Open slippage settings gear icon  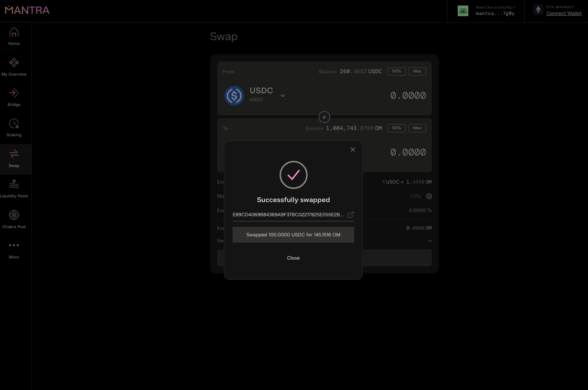429,196
